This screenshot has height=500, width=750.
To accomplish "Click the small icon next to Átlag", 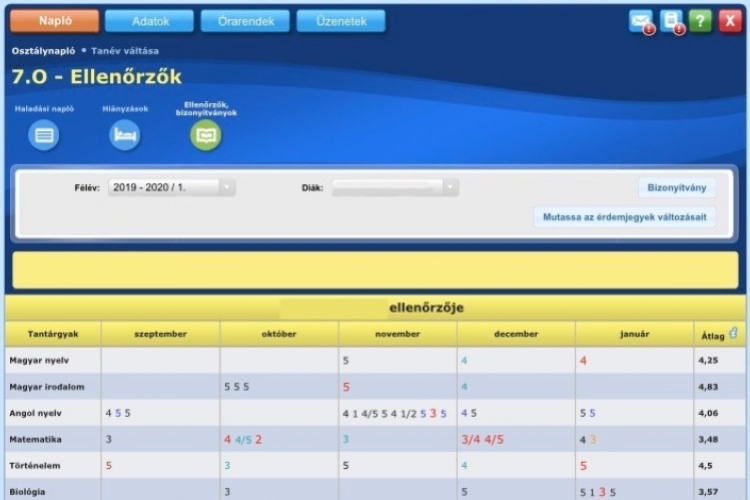I will [x=733, y=333].
